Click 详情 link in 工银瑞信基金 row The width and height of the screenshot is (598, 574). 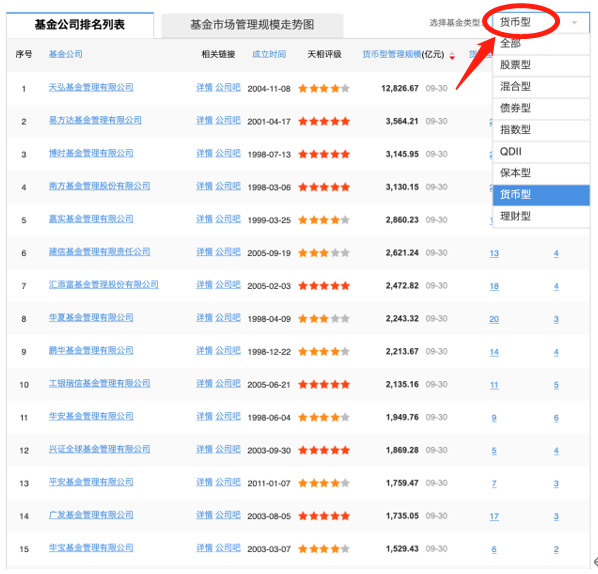tap(204, 383)
